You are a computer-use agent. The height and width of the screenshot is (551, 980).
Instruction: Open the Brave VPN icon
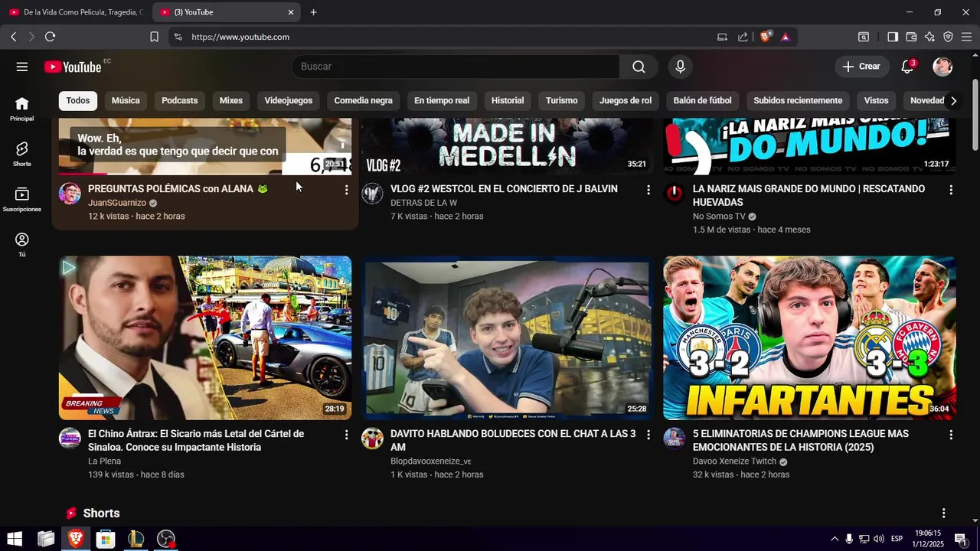[x=948, y=37]
